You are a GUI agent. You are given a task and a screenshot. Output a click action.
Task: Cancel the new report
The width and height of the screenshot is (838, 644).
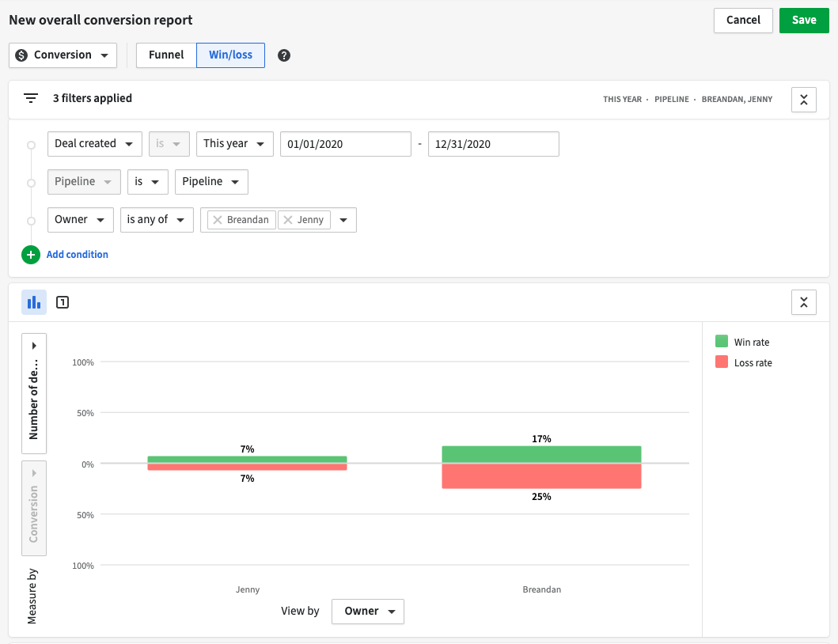[x=743, y=21]
